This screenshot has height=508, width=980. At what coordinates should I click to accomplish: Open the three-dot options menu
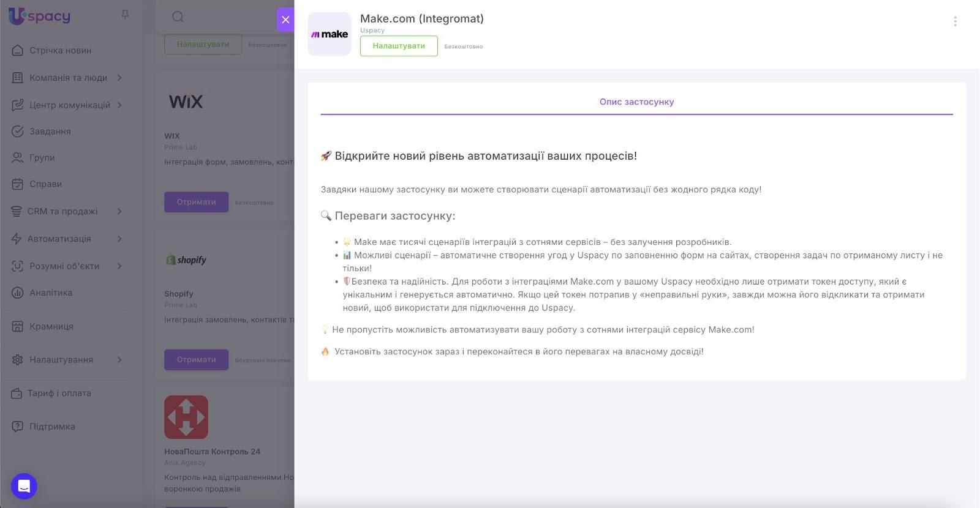(x=955, y=21)
